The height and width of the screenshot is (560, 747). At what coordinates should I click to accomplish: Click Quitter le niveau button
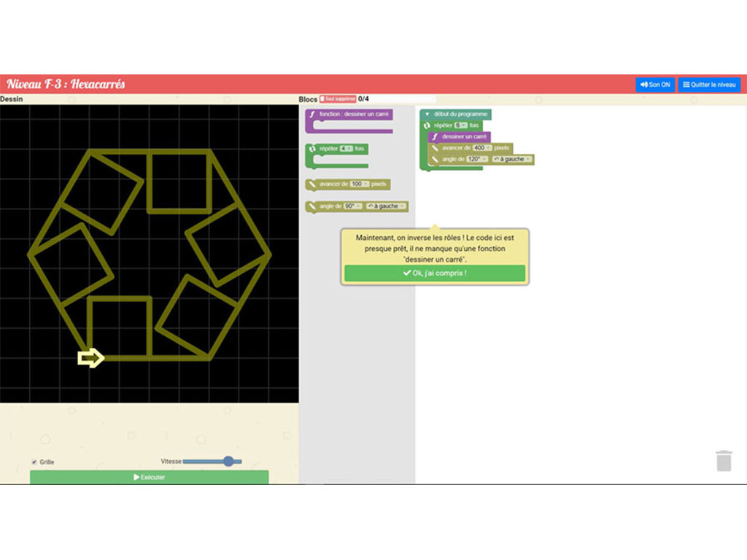709,85
